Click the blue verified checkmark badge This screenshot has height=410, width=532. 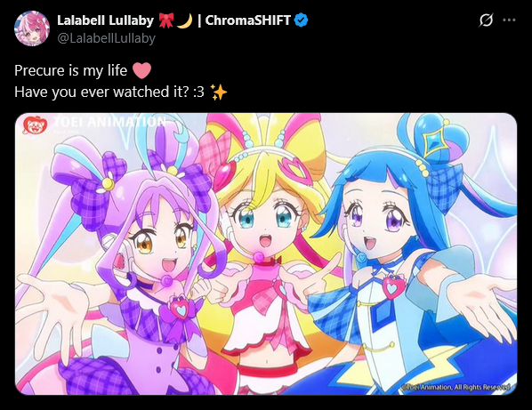pyautogui.click(x=301, y=20)
